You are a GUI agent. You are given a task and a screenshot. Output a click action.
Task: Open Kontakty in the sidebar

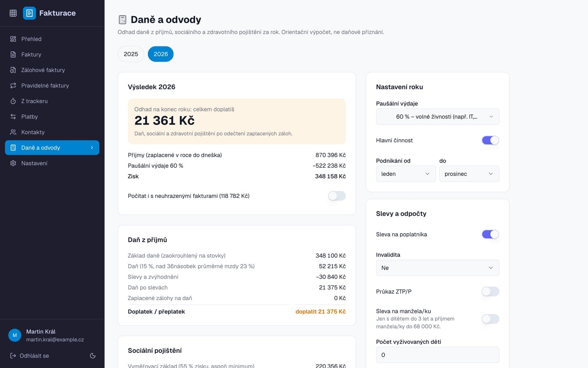click(52, 132)
